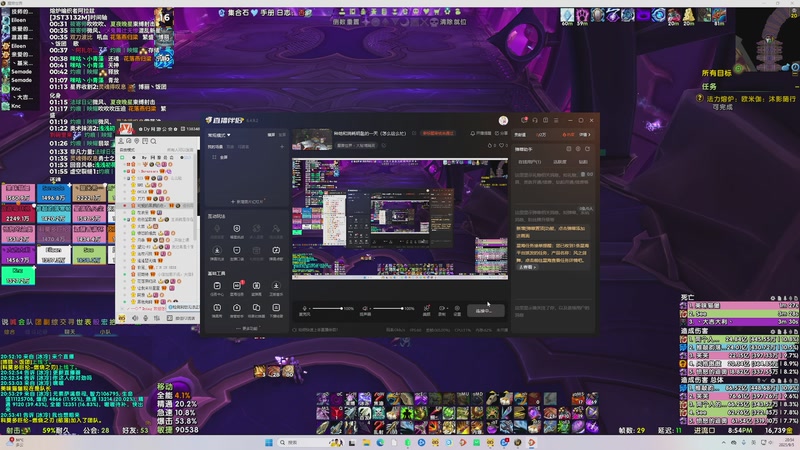Screen dimensions: 800x450
Task: Switch to 竖屏 orientation tab
Action: click(x=282, y=135)
